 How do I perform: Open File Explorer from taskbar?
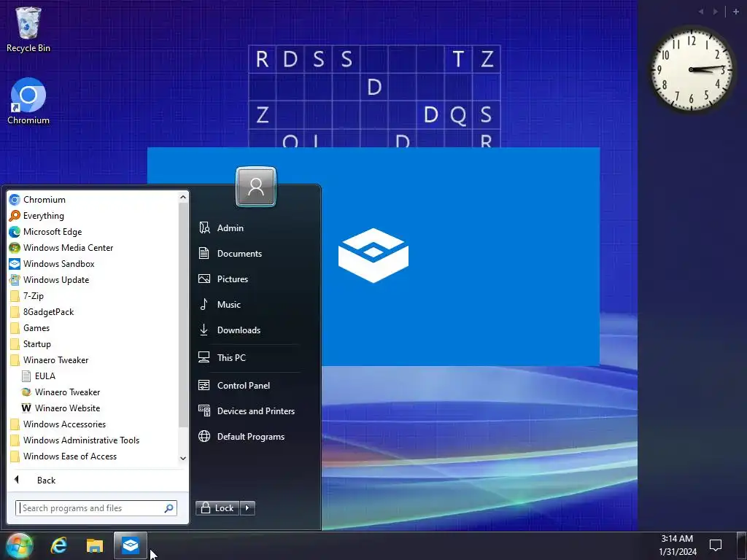point(95,545)
